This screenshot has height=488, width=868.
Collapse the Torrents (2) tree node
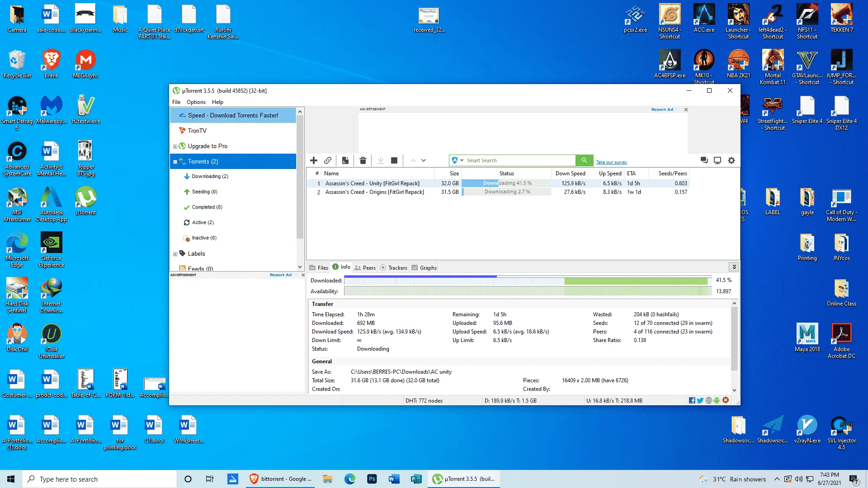(x=175, y=162)
